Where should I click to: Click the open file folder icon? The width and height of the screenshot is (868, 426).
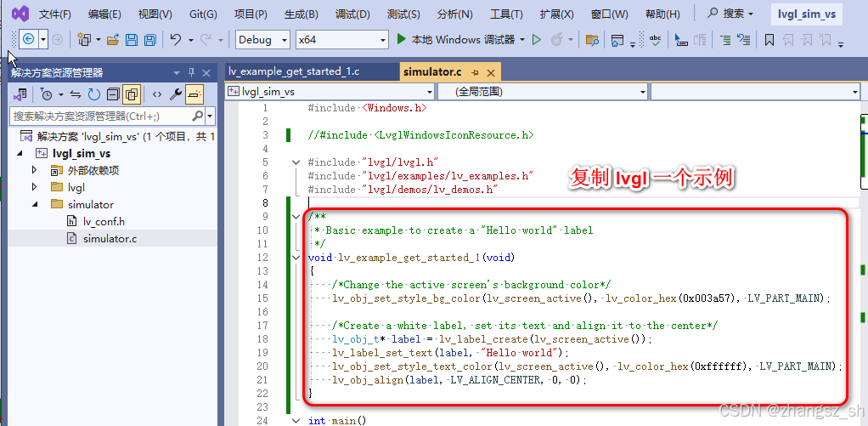click(113, 39)
